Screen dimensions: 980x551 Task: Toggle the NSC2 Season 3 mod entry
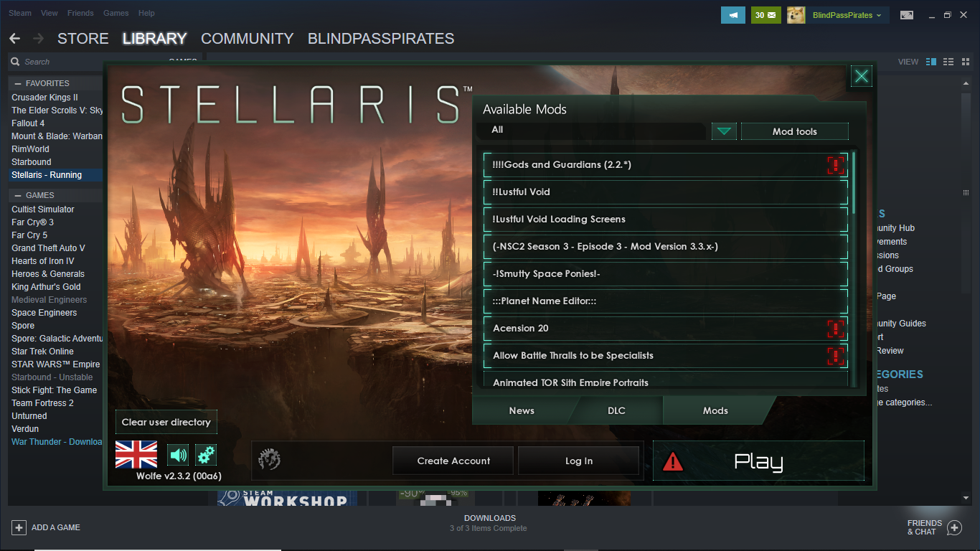665,247
